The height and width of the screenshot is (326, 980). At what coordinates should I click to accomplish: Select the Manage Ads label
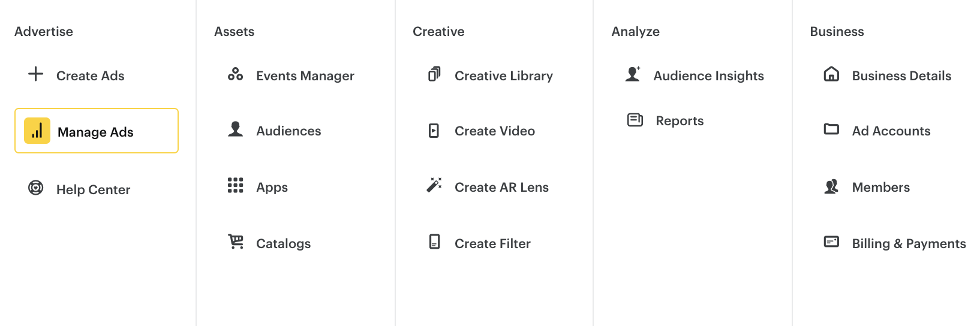[95, 132]
